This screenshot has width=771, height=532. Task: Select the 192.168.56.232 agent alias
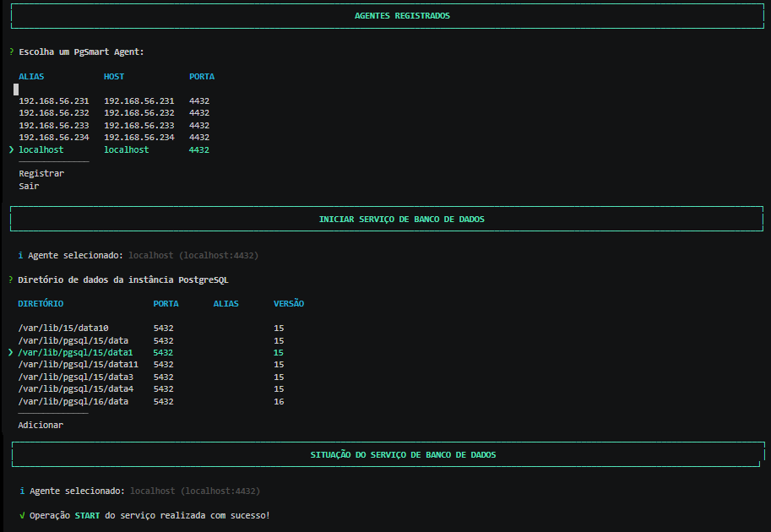[54, 112]
